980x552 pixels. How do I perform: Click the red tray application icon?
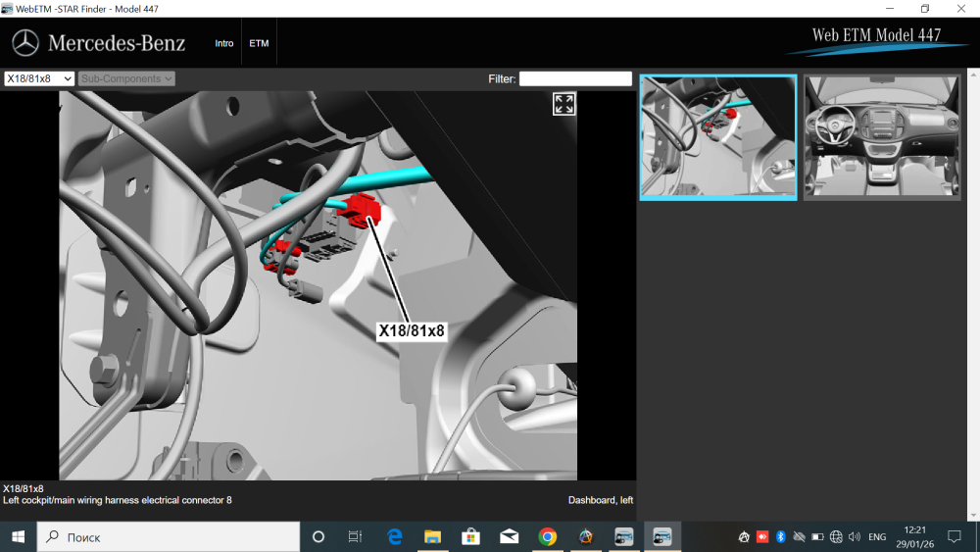pyautogui.click(x=762, y=537)
